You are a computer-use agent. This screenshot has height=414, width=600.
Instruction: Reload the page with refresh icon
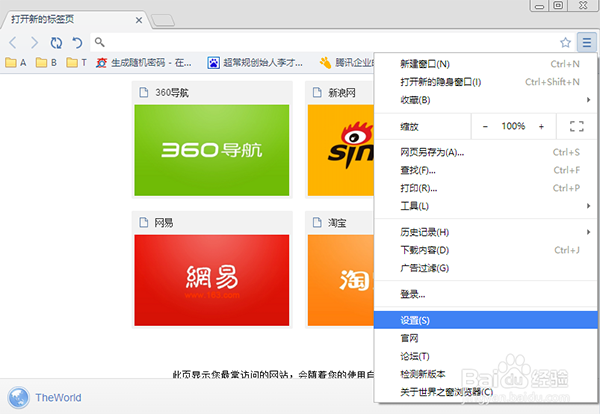[56, 42]
